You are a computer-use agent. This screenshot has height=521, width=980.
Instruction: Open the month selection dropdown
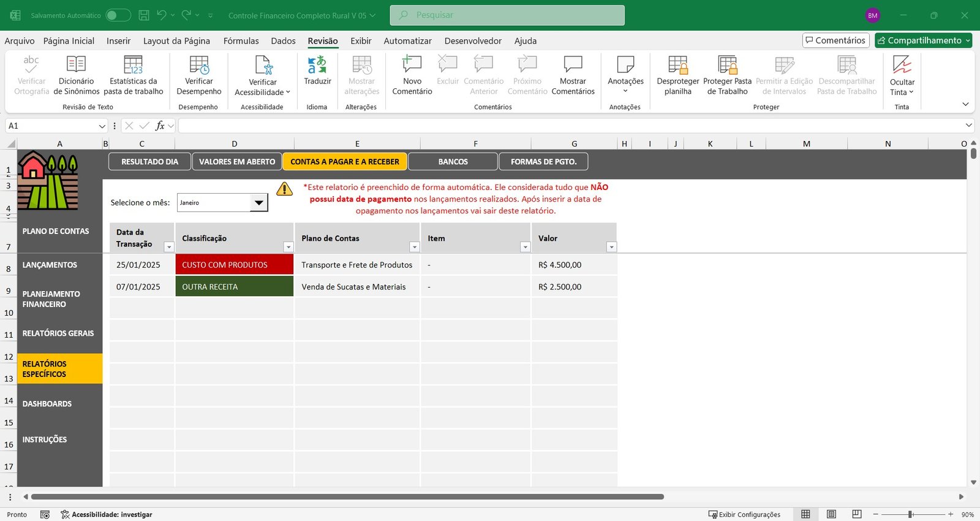[x=259, y=203]
